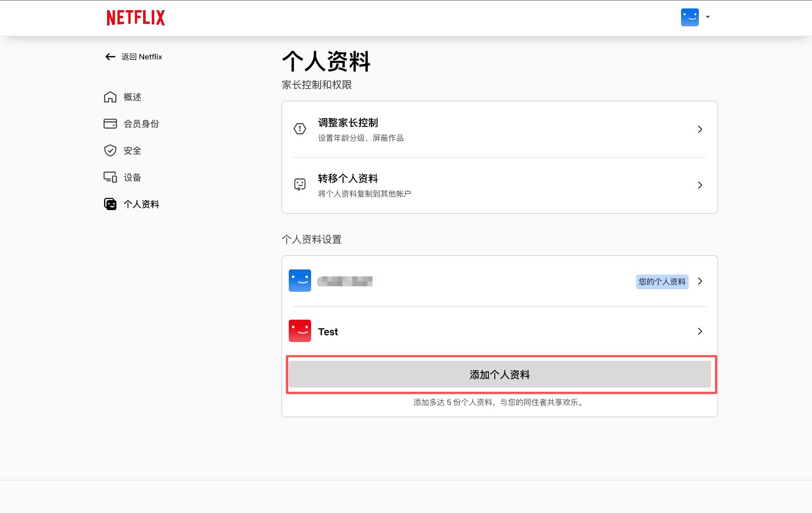Viewport: 812px width, 513px height.
Task: Open the account avatar menu in header
Action: pyautogui.click(x=690, y=17)
